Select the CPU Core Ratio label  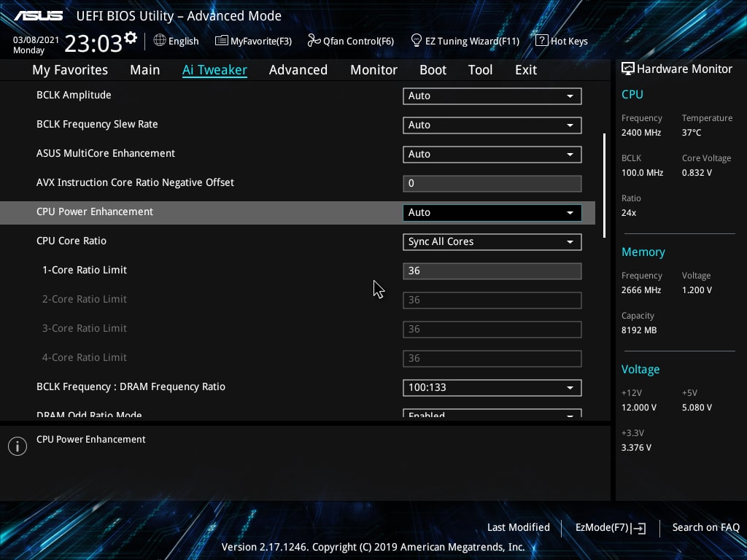[x=71, y=241]
